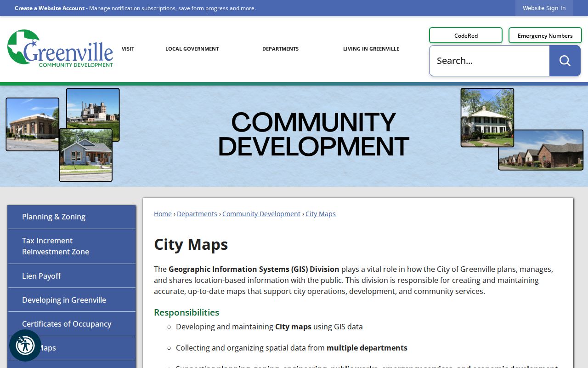Select Planning & Zoning in sidebar

(72, 217)
